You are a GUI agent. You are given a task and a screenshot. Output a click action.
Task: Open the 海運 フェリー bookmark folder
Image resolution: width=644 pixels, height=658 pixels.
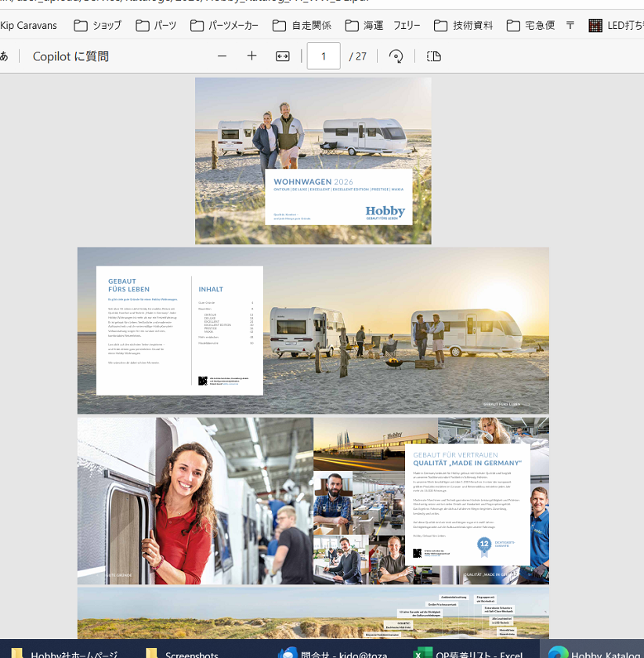[382, 26]
